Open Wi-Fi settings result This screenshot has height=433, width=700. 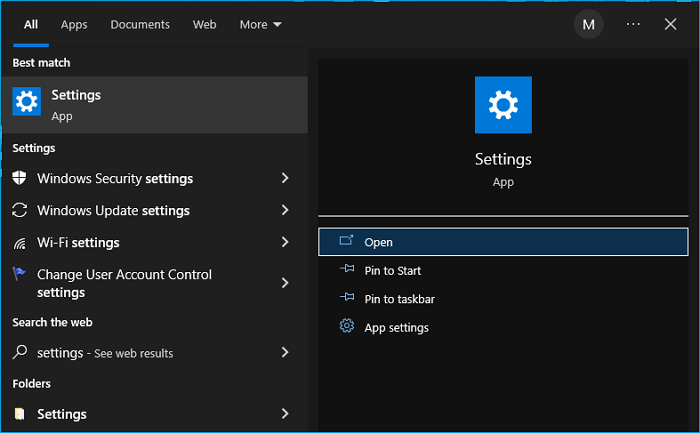point(154,242)
